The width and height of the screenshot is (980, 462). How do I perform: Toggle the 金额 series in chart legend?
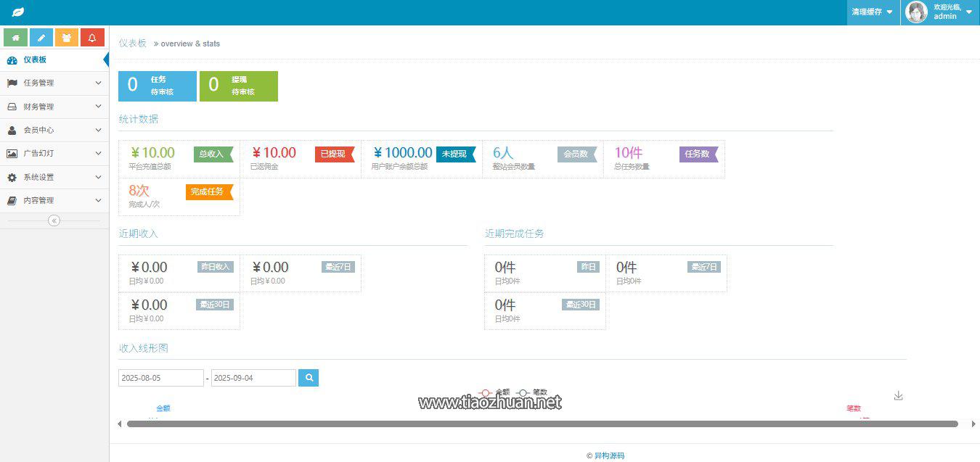494,392
